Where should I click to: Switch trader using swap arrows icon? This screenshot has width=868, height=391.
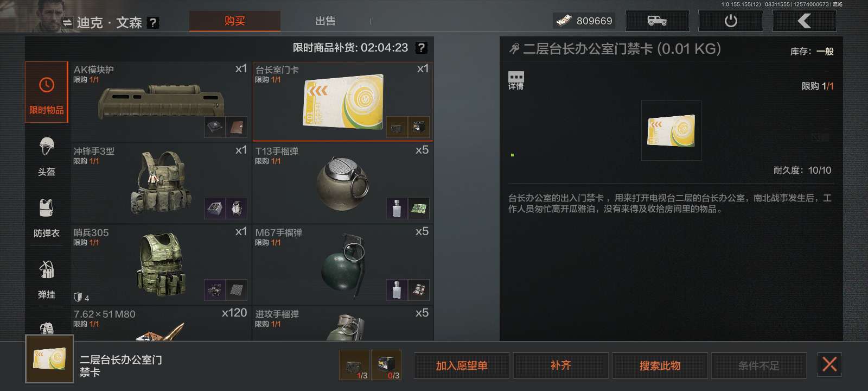pyautogui.click(x=67, y=23)
